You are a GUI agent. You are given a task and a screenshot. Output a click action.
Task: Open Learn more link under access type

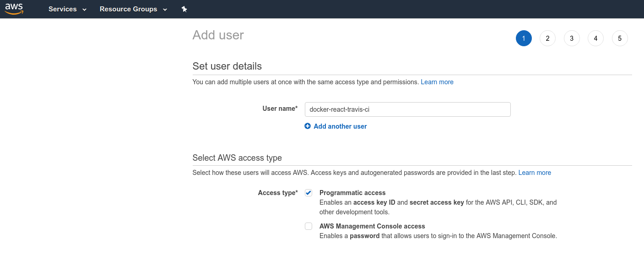535,173
